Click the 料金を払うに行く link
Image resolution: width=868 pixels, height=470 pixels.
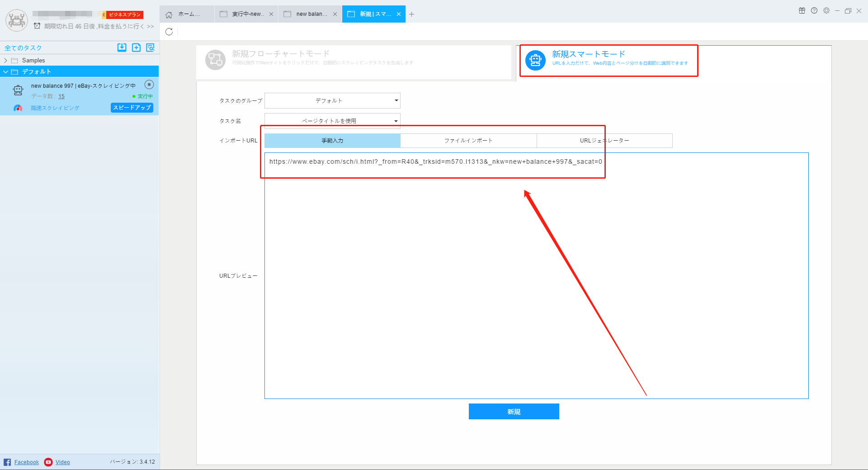pyautogui.click(x=126, y=26)
